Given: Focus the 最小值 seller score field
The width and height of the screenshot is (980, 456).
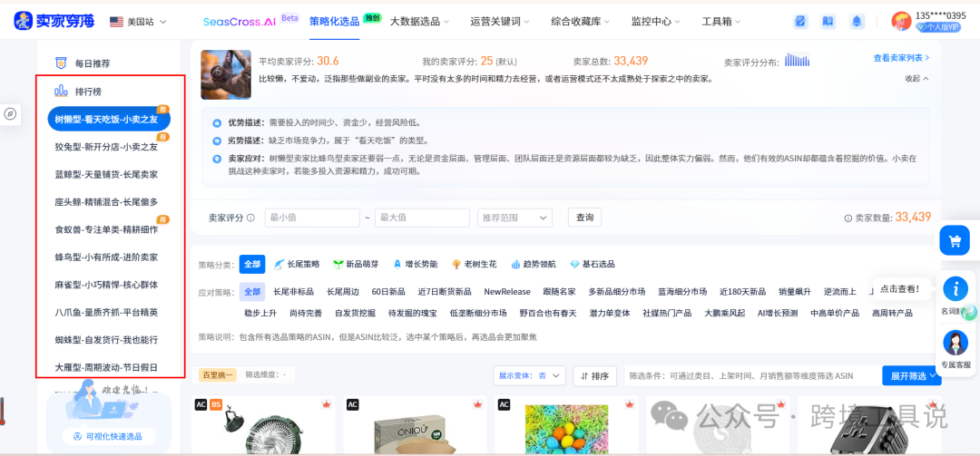Looking at the screenshot, I should click(x=312, y=218).
